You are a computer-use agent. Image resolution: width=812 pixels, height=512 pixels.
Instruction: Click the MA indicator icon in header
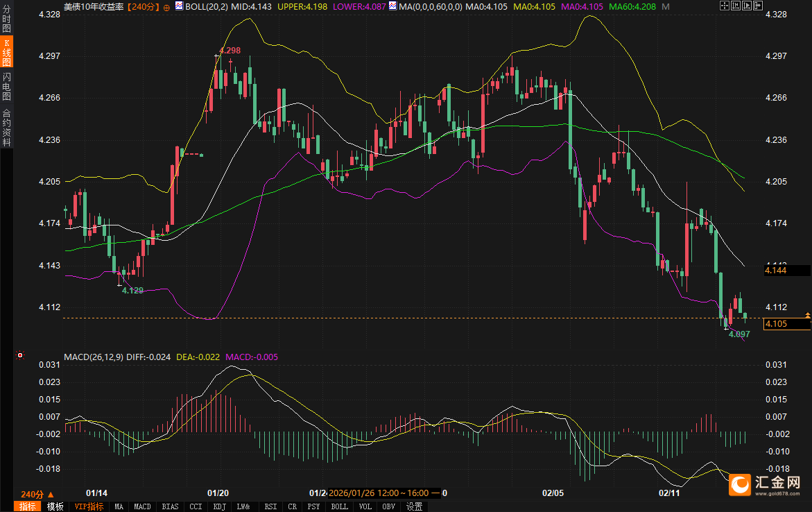(x=392, y=6)
